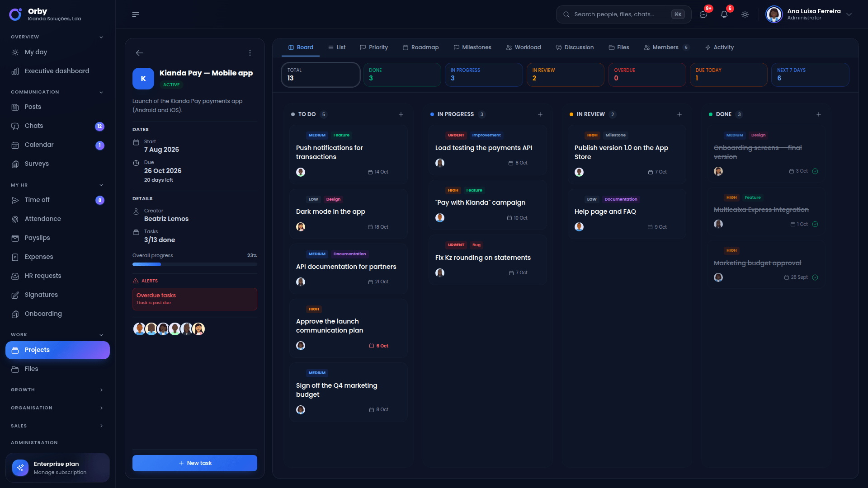Viewport: 868px width, 488px height.
Task: Collapse the Communication section
Action: click(x=101, y=92)
